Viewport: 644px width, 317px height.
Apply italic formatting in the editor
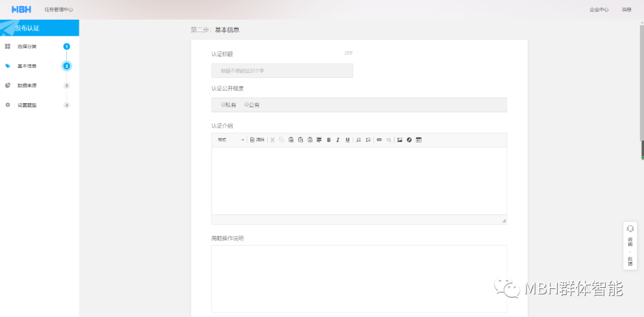[338, 140]
